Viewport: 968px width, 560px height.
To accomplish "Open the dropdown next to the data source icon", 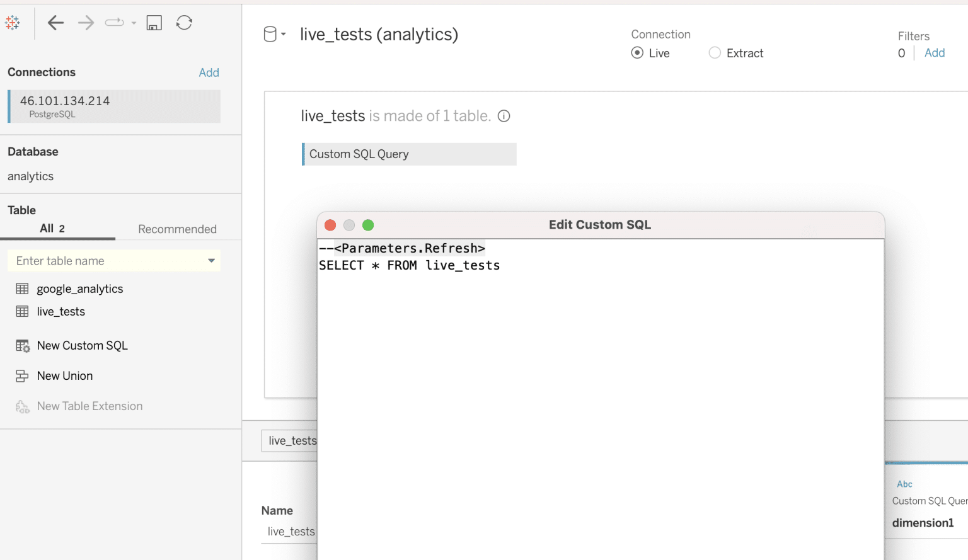I will point(282,34).
